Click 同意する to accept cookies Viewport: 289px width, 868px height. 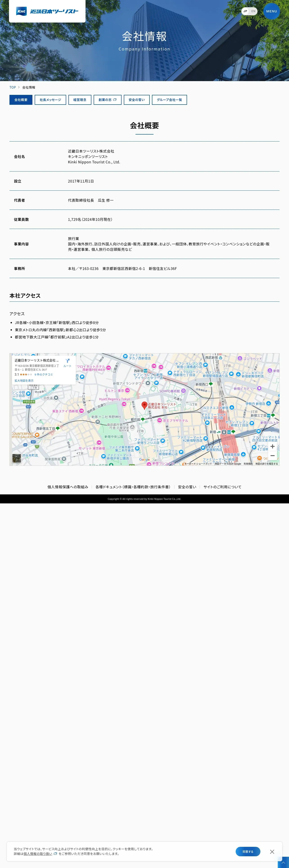[248, 852]
